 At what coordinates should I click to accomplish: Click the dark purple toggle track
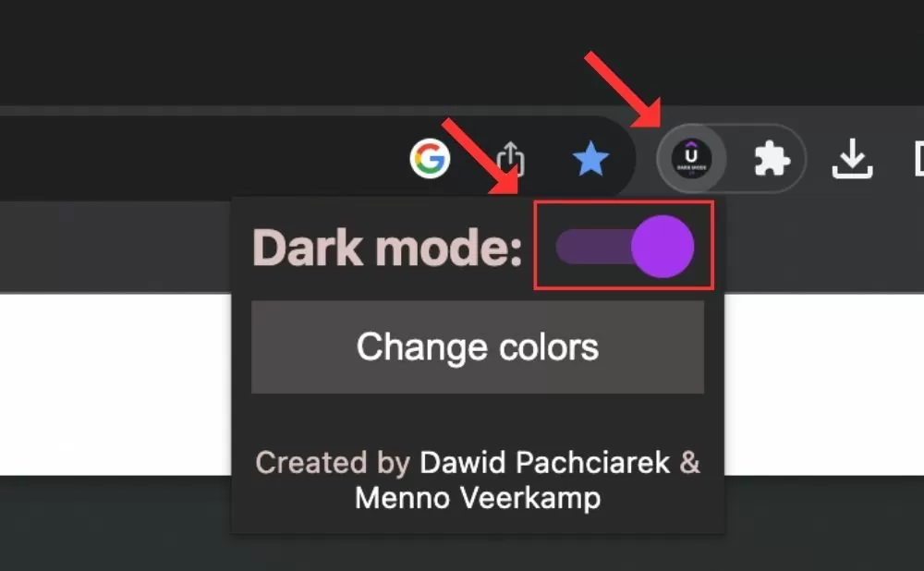coord(592,247)
